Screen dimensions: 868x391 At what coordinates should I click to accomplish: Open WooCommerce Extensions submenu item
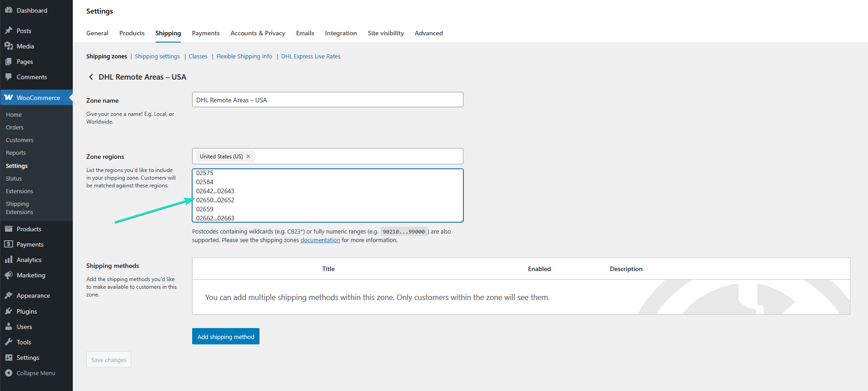(19, 191)
